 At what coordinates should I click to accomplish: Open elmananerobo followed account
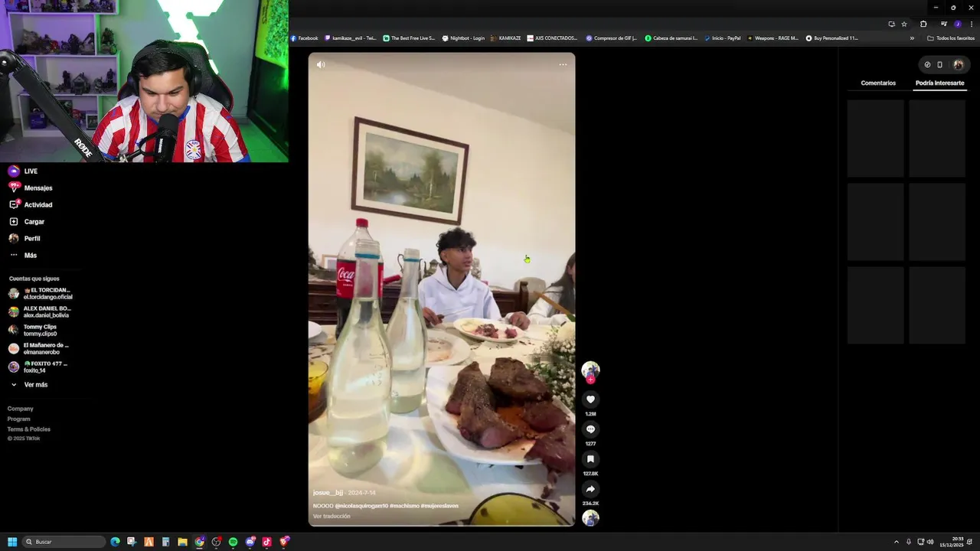[39, 349]
